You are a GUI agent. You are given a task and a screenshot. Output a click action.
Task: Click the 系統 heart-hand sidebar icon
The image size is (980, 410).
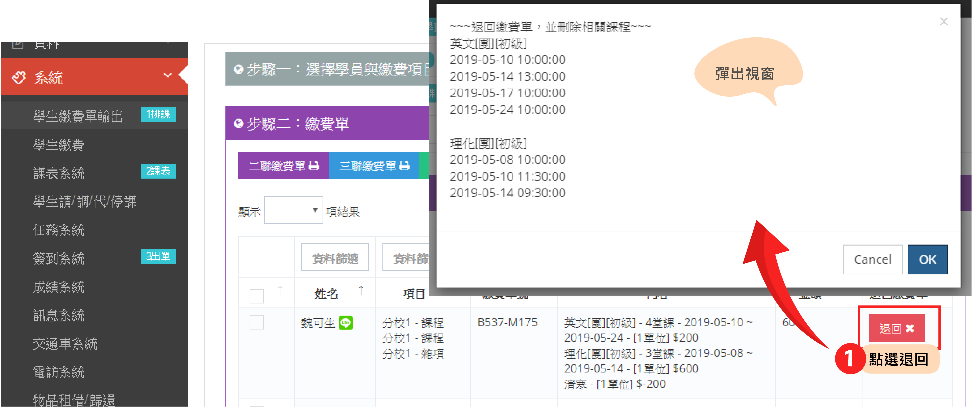pyautogui.click(x=19, y=78)
